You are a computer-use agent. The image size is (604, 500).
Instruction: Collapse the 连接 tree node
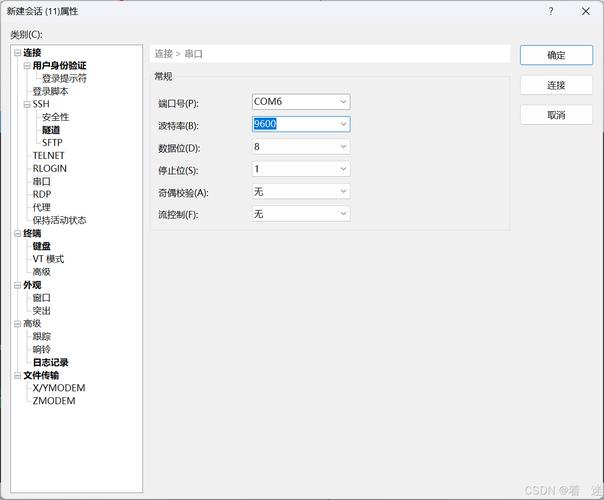click(x=17, y=52)
